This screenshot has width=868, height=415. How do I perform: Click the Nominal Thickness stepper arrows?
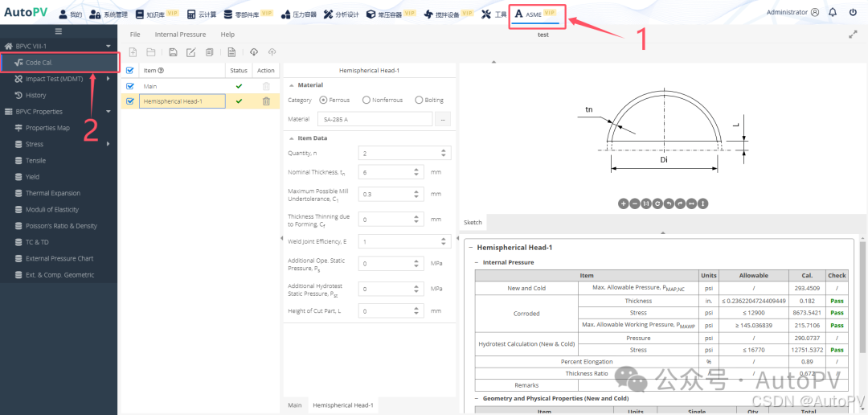pos(416,172)
